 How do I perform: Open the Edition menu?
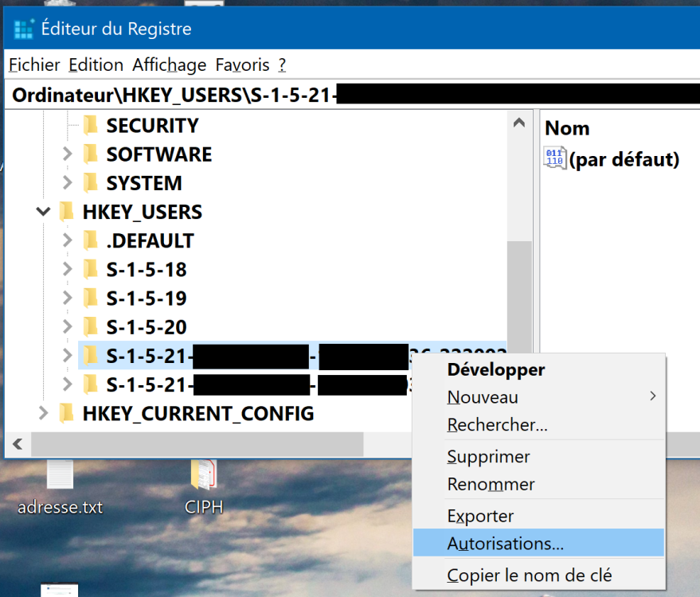(x=96, y=65)
